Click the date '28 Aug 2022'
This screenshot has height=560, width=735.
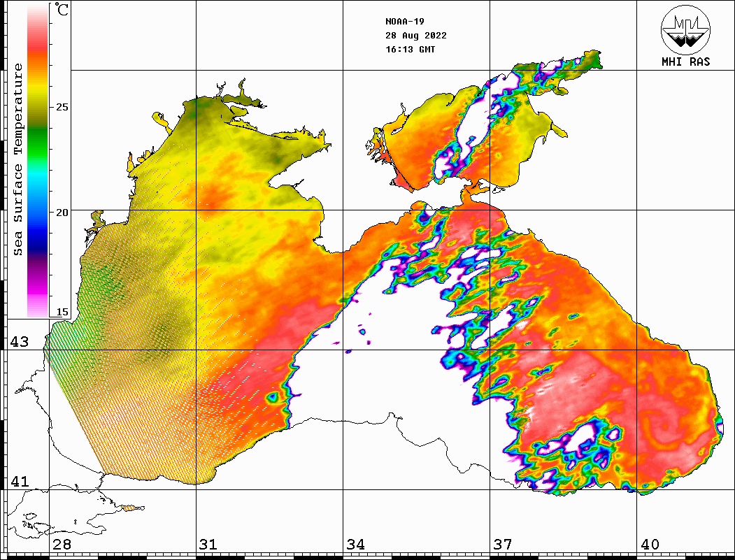point(416,36)
